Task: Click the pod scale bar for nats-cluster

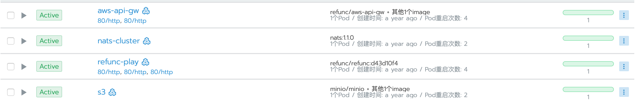Action: tap(588, 38)
